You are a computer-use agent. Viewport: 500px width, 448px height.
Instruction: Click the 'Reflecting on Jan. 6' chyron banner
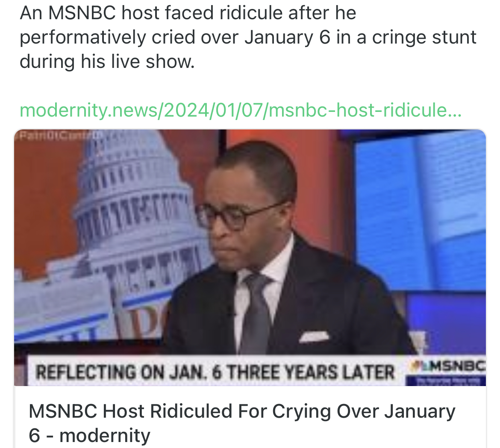coord(215,372)
